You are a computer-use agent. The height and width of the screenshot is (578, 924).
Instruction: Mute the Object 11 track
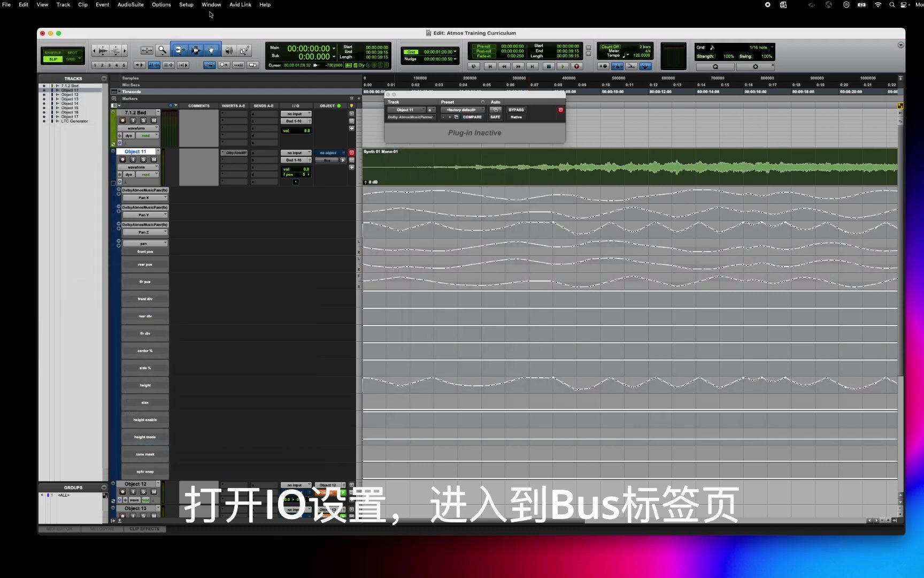pos(154,159)
